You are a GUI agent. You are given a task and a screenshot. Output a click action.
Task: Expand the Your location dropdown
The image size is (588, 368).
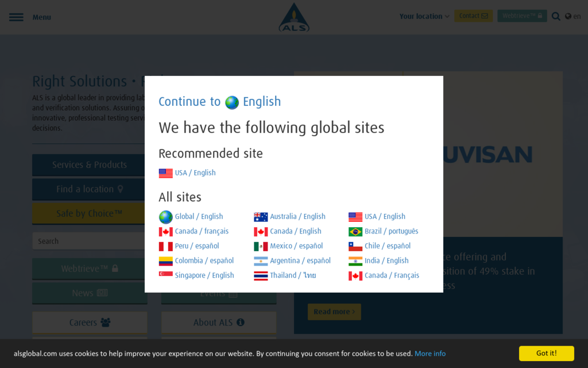pyautogui.click(x=424, y=16)
